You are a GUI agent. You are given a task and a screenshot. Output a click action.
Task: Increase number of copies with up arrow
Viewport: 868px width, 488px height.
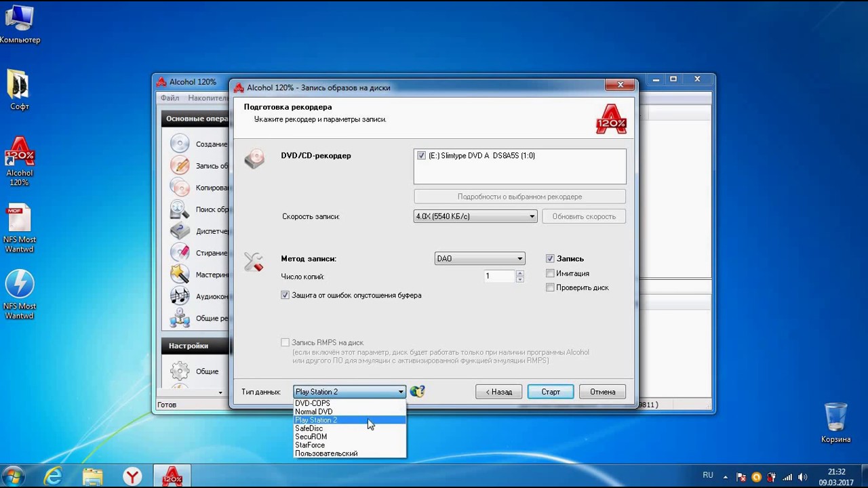pos(519,273)
